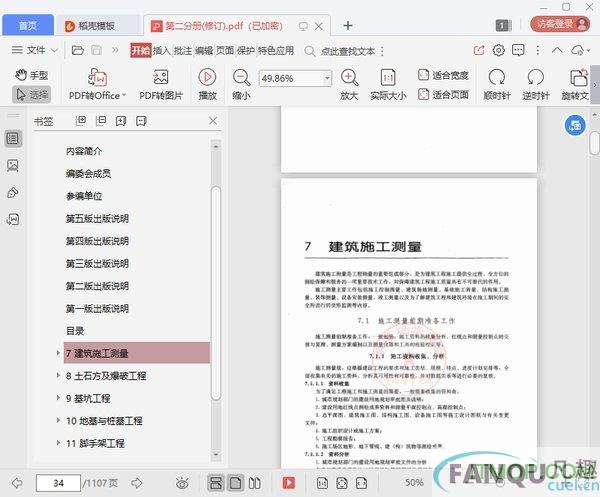Rotate page clockwise
The width and height of the screenshot is (600, 497).
pyautogui.click(x=497, y=85)
